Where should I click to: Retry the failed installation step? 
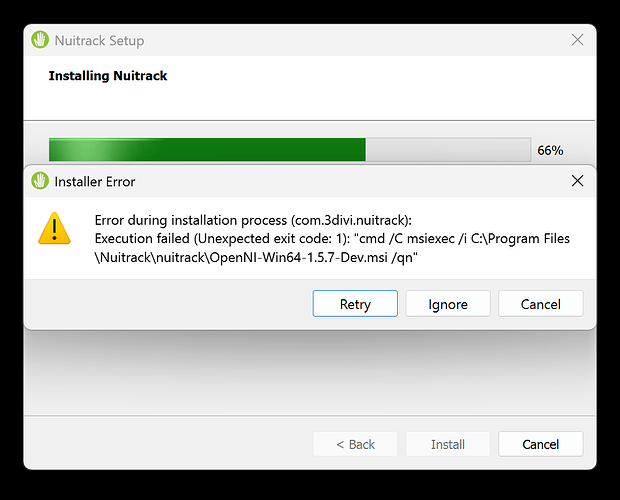tap(355, 304)
